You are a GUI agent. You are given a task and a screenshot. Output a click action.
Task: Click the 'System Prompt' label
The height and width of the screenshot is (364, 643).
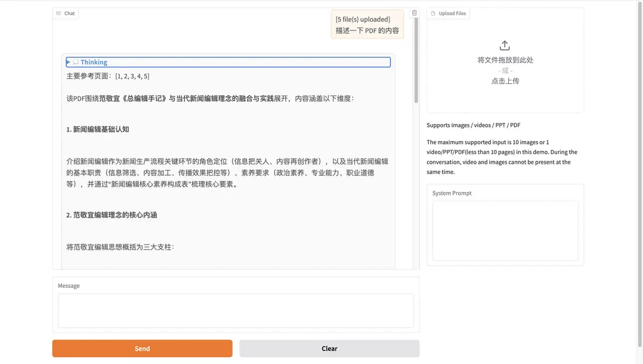coord(452,193)
